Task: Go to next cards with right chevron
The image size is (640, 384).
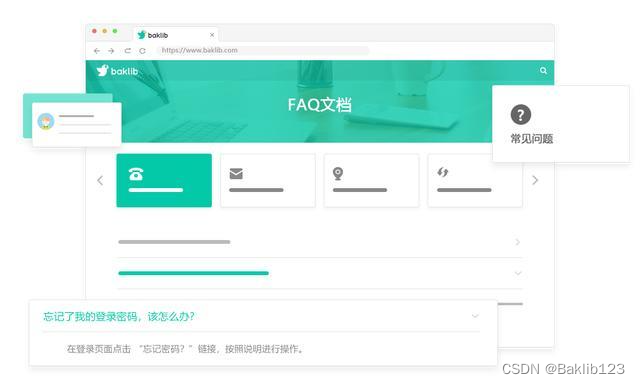Action: click(x=535, y=180)
